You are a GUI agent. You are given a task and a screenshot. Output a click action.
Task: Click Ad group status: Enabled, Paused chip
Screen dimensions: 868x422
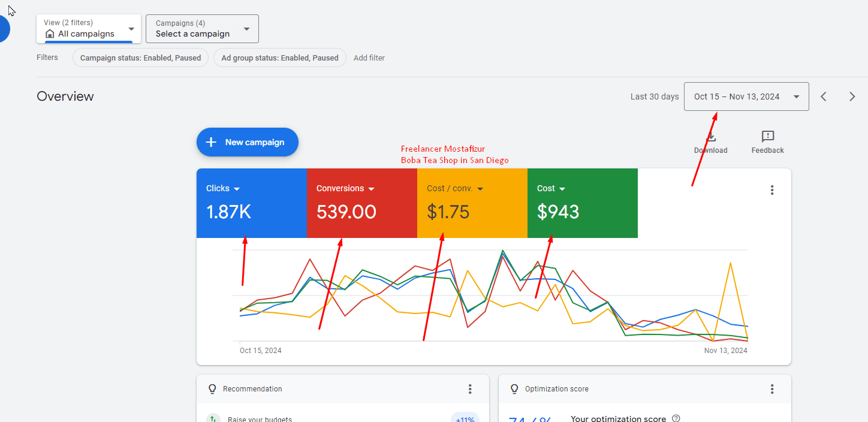279,58
